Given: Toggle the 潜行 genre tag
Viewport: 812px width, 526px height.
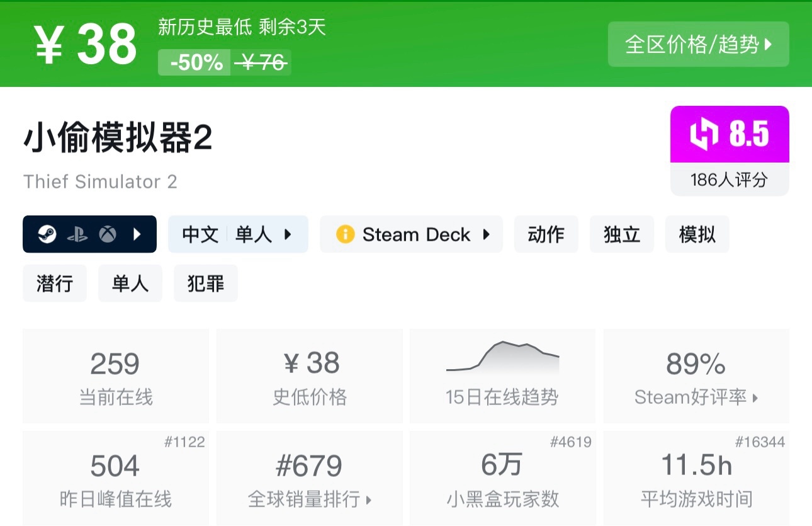Looking at the screenshot, I should click(x=54, y=283).
